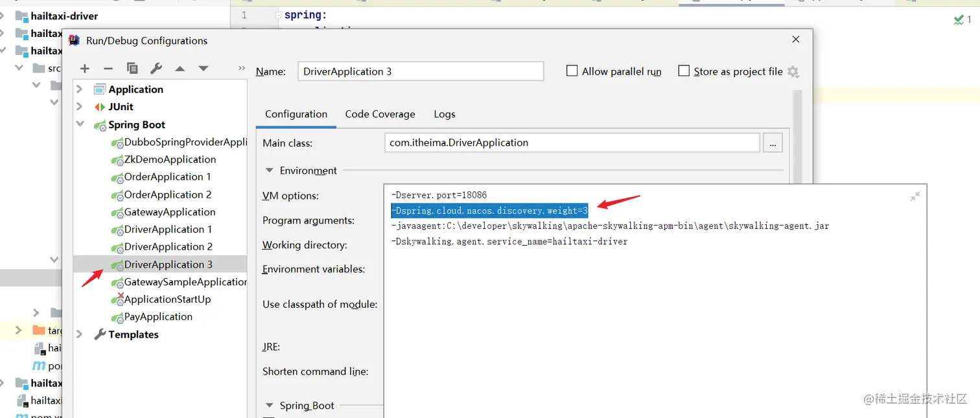Show more toolbar actions double chevron
This screenshot has height=418, width=980.
click(x=242, y=68)
